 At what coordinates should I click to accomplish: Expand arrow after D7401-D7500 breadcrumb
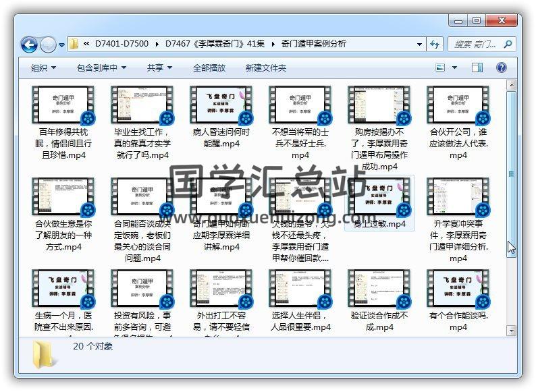coord(157,44)
